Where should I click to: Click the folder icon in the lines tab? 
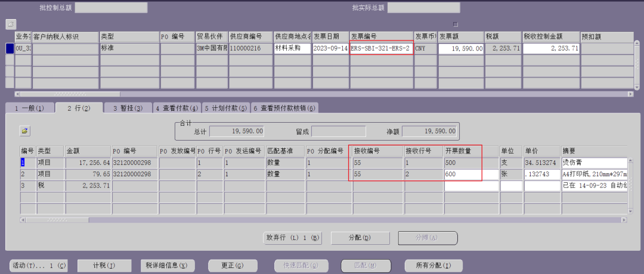tap(25, 131)
